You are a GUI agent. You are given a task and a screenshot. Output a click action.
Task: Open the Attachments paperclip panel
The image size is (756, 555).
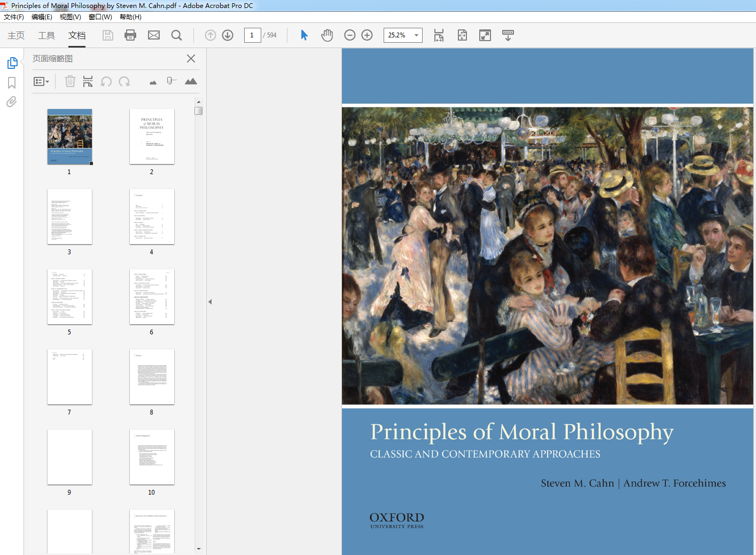[12, 101]
